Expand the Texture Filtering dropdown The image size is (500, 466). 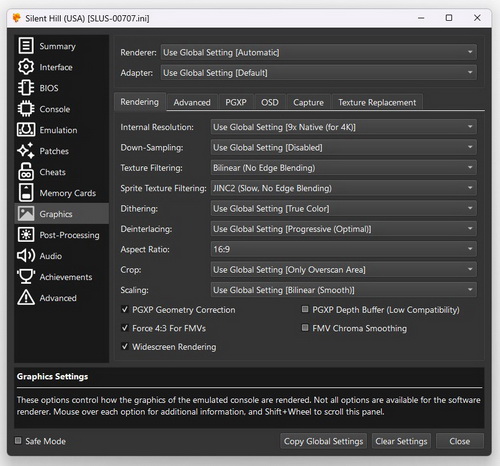coord(343,168)
